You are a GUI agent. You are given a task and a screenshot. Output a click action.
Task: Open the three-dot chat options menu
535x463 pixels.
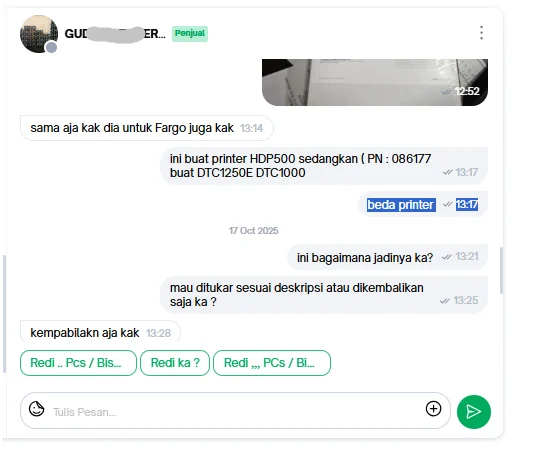tap(481, 33)
